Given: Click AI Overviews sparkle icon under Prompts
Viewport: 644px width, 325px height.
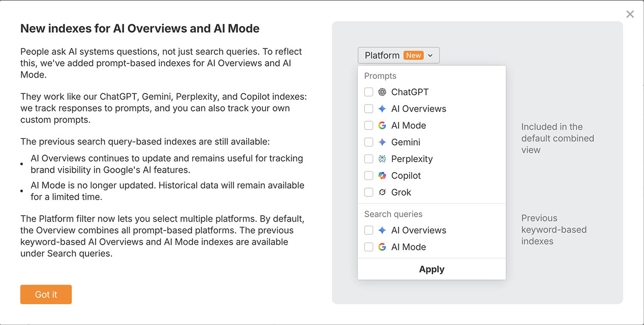Looking at the screenshot, I should pos(382,109).
